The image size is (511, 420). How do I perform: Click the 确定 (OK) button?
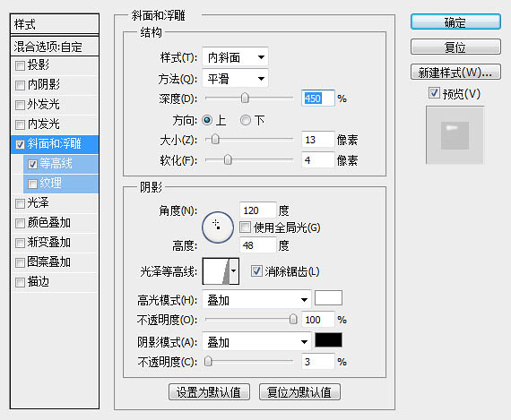click(455, 22)
